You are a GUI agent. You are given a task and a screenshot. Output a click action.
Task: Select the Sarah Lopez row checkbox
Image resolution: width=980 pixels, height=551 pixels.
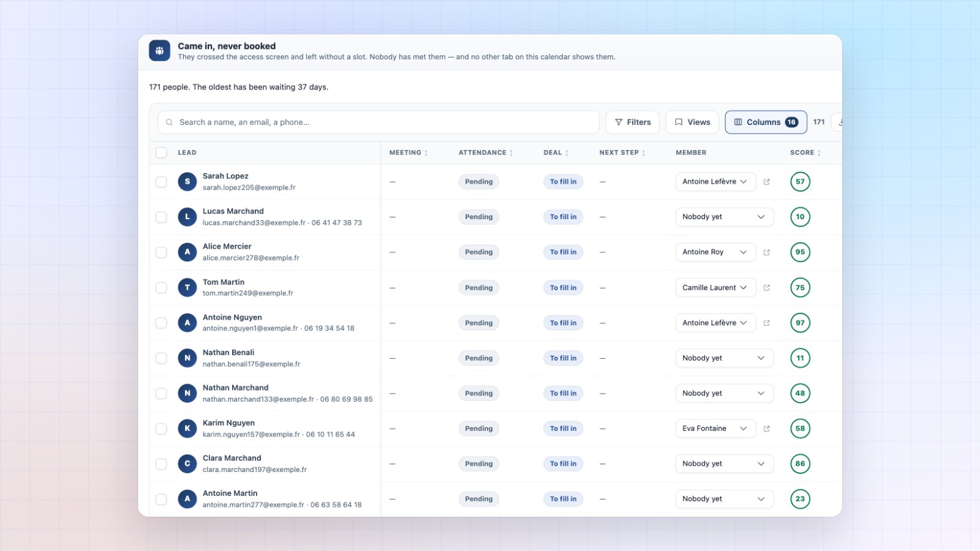click(161, 182)
